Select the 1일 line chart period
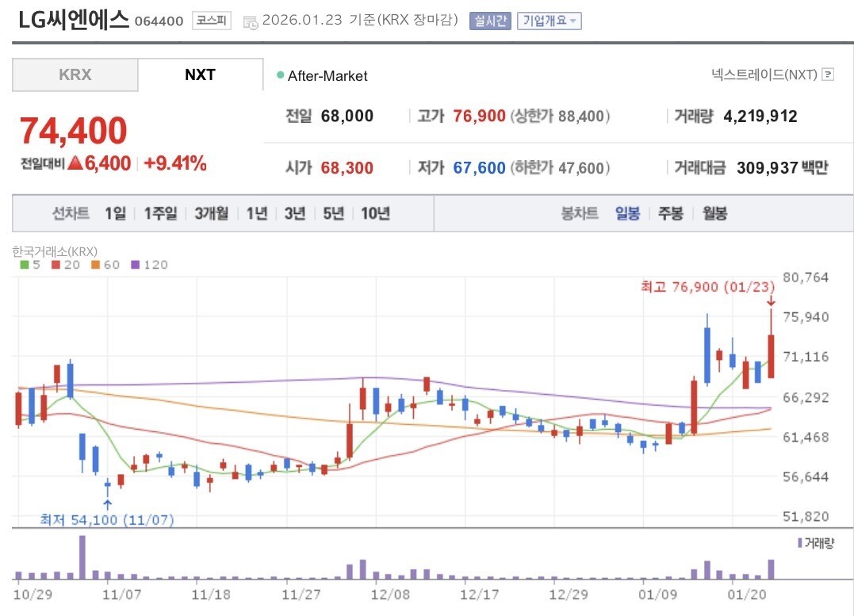Screen dimensions: 854x616 pos(116,213)
